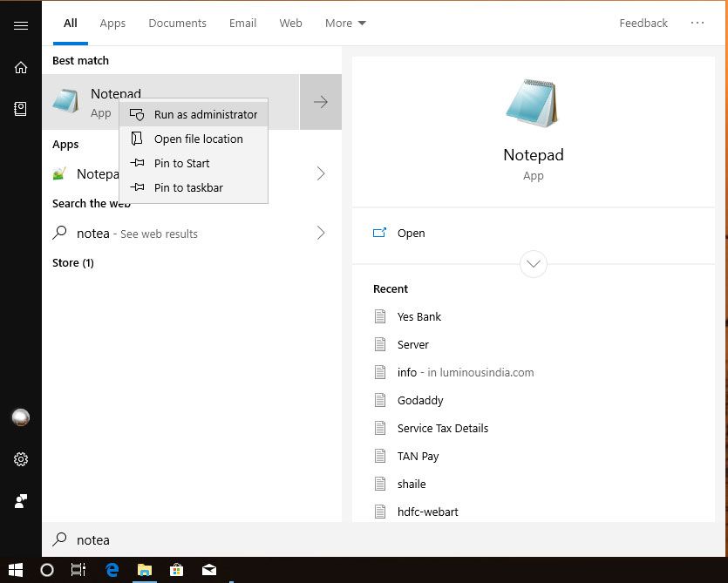The width and height of the screenshot is (728, 583).
Task: Open File Explorer from taskbar
Action: pyautogui.click(x=145, y=570)
